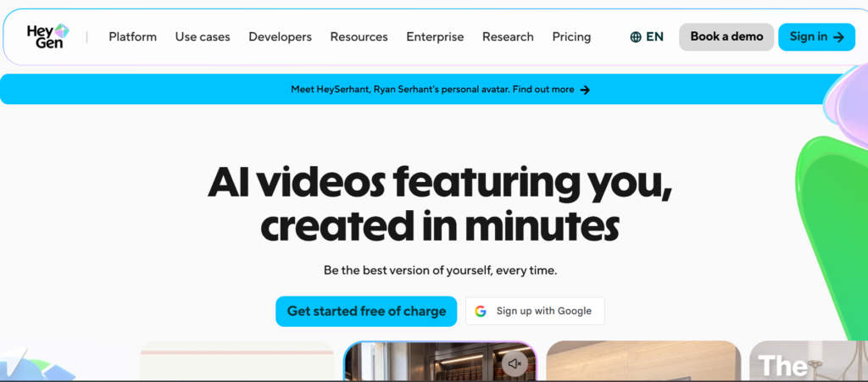Image resolution: width=868 pixels, height=382 pixels.
Task: Open the Platform menu
Action: point(133,37)
